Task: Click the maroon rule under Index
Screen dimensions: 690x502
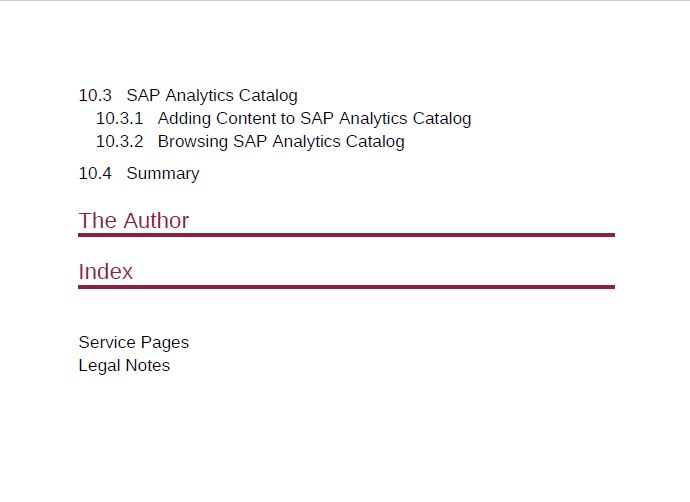Action: pos(346,287)
